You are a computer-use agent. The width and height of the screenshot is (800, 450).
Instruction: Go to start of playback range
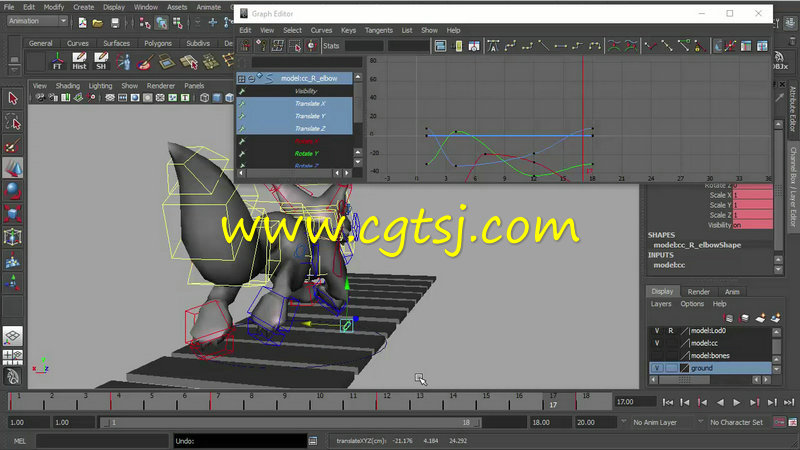click(667, 403)
